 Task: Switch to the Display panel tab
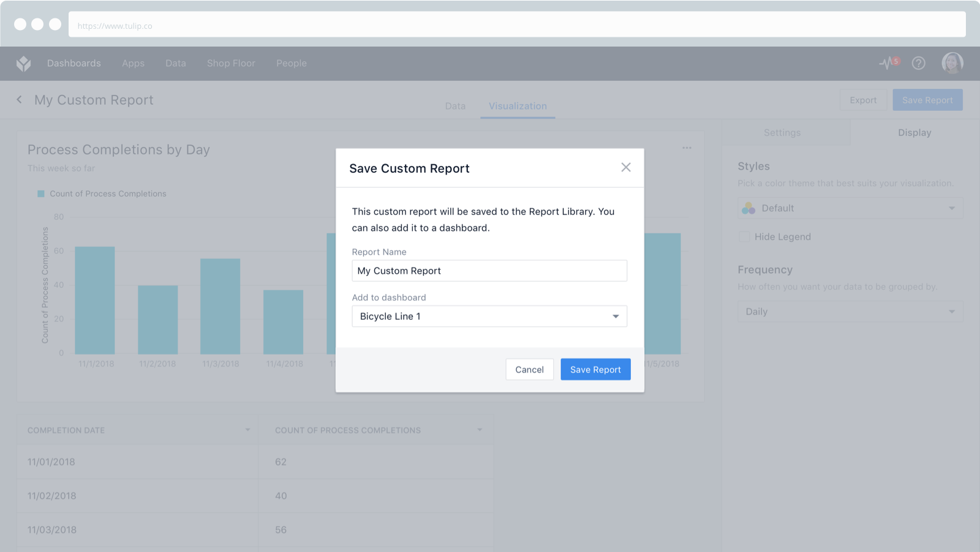pos(914,132)
